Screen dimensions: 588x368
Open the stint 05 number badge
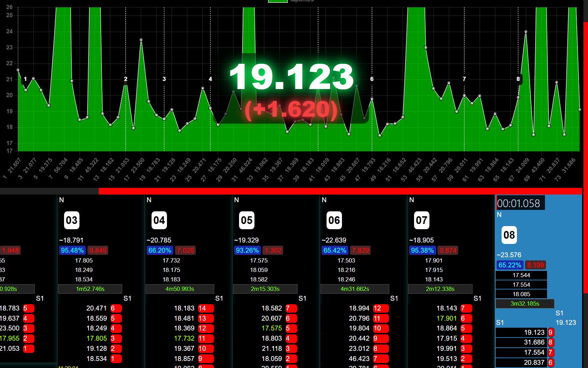(246, 220)
